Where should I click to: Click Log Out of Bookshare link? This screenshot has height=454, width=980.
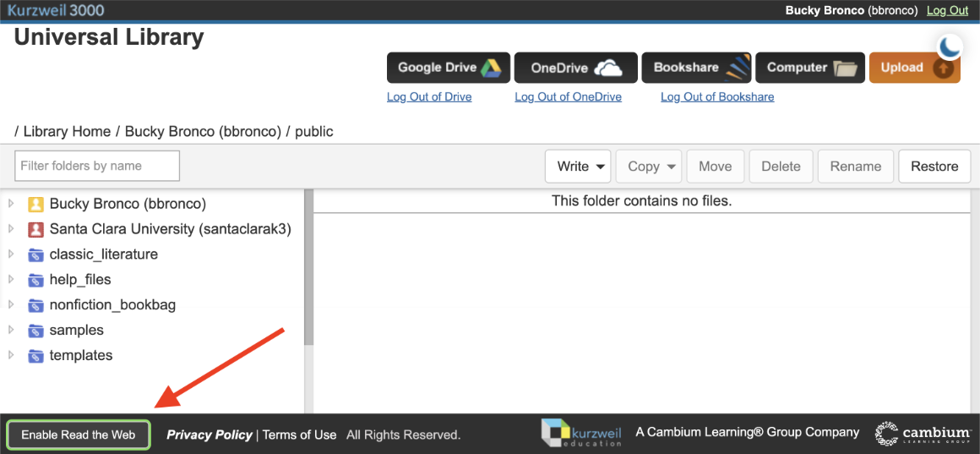(717, 97)
